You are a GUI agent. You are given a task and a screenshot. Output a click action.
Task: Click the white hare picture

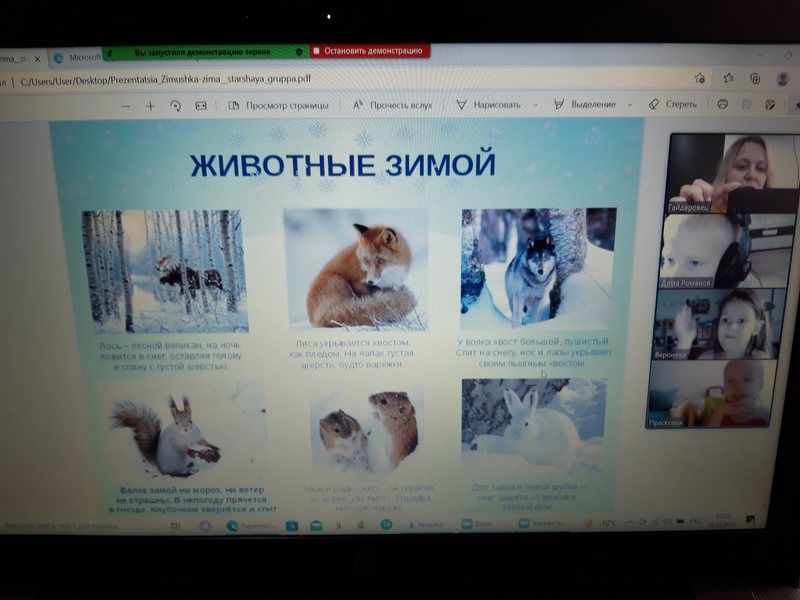point(534,426)
